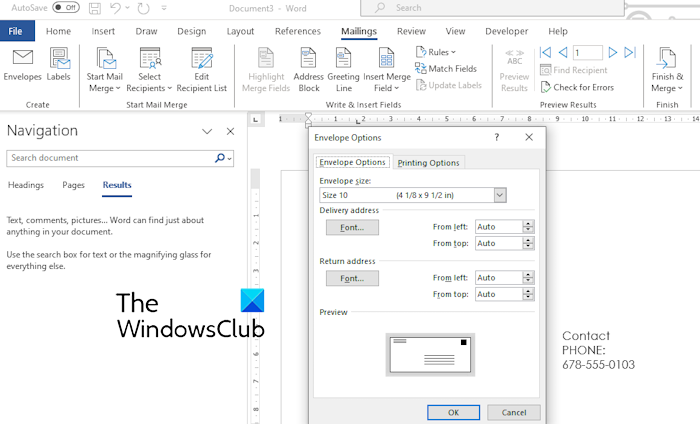Image resolution: width=700 pixels, height=424 pixels.
Task: Adjust Delivery address From top spinner
Action: coord(528,243)
